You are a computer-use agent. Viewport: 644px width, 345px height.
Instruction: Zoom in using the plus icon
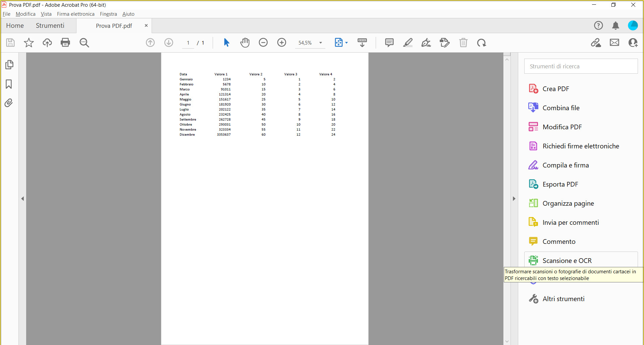point(281,43)
